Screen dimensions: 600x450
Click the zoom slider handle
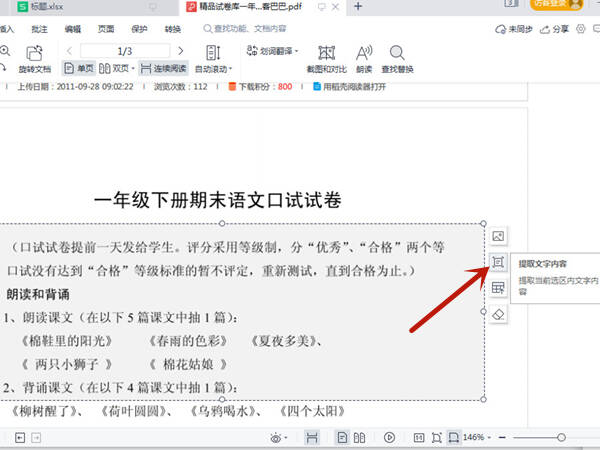click(561, 437)
